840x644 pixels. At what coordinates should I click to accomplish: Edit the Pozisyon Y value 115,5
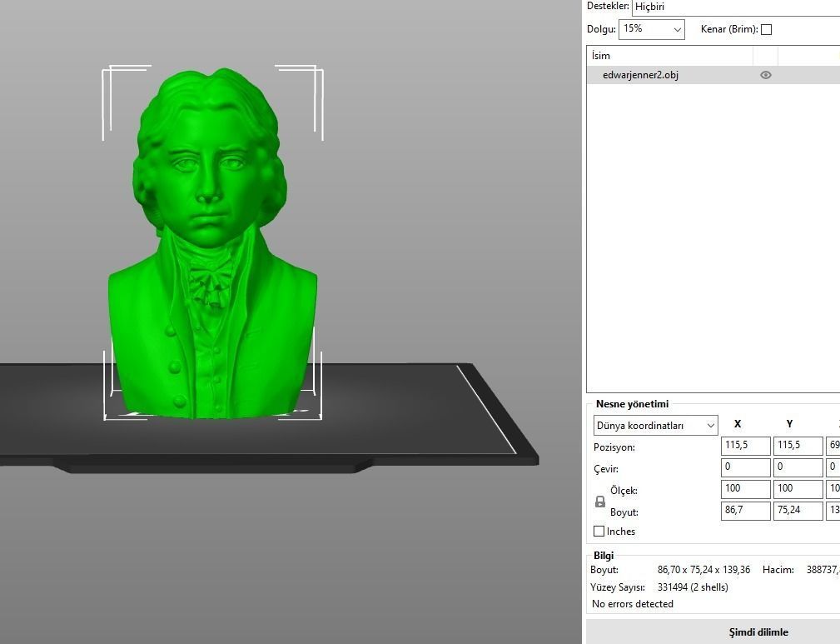pos(796,445)
